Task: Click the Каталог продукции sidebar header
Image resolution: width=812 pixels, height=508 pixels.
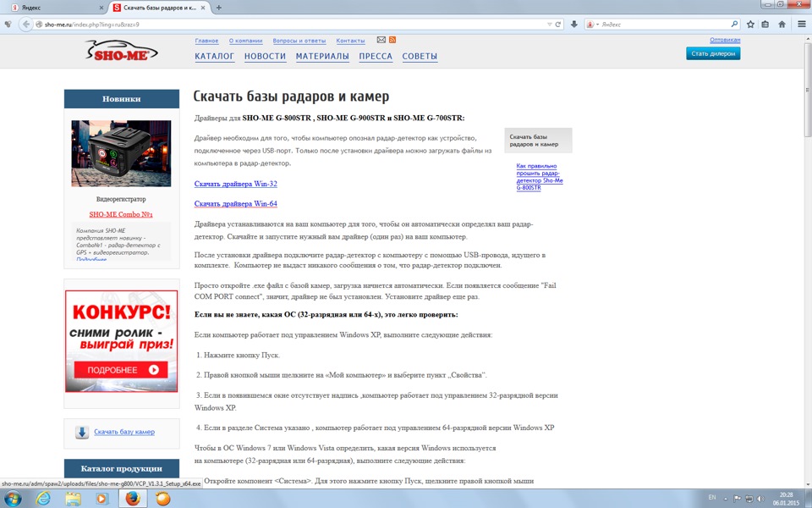Action: coord(121,468)
